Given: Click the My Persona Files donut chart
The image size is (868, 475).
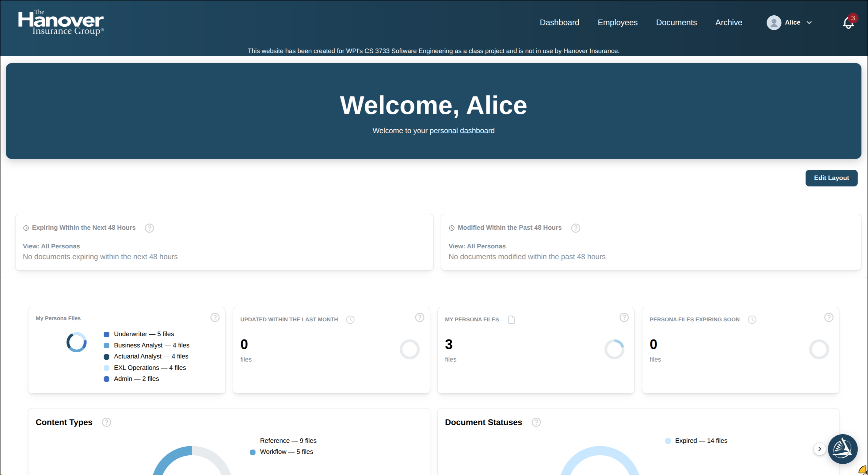Looking at the screenshot, I should [77, 342].
